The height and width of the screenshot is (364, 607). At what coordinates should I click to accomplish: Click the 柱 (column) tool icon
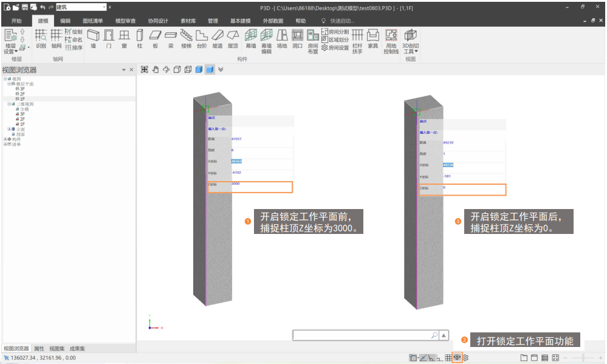tap(140, 38)
